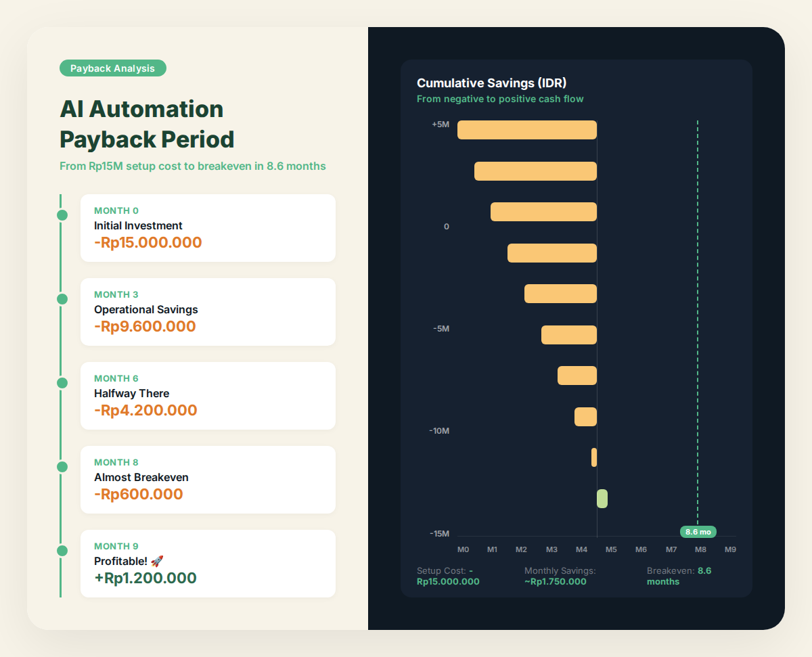812x657 pixels.
Task: Click the M6 axis tick label
Action: 641,549
